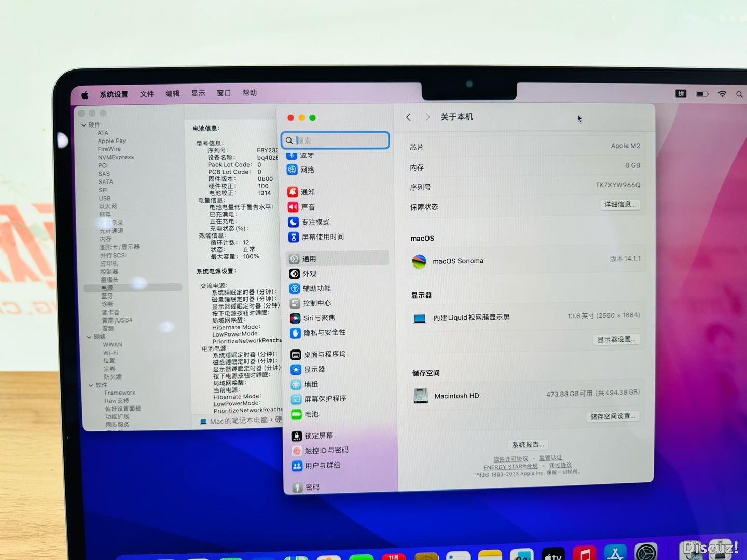Image resolution: width=747 pixels, height=560 pixels.
Task: Select Apple Pay in hardware tree
Action: (112, 141)
